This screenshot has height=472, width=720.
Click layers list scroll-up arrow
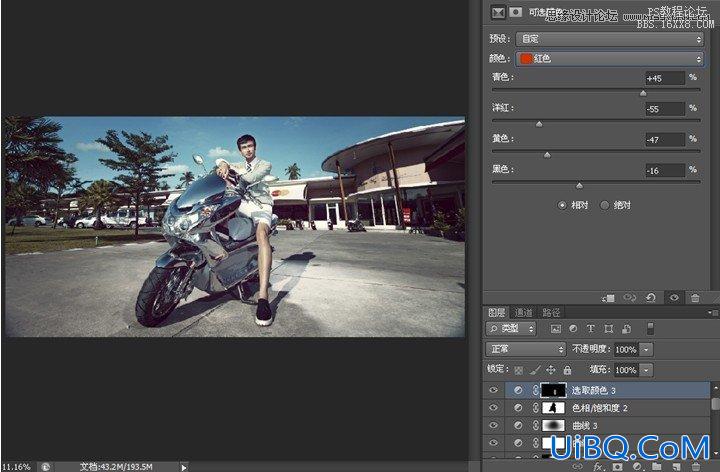pos(715,388)
